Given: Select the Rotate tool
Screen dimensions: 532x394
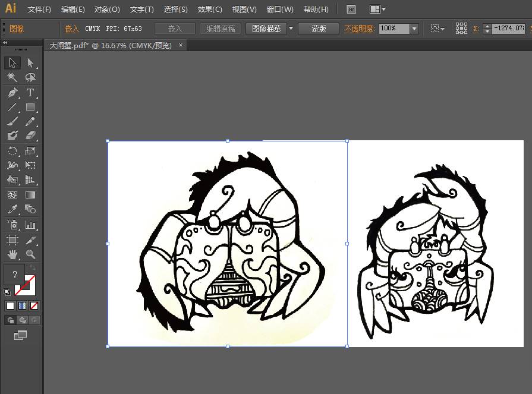Looking at the screenshot, I should click(12, 151).
